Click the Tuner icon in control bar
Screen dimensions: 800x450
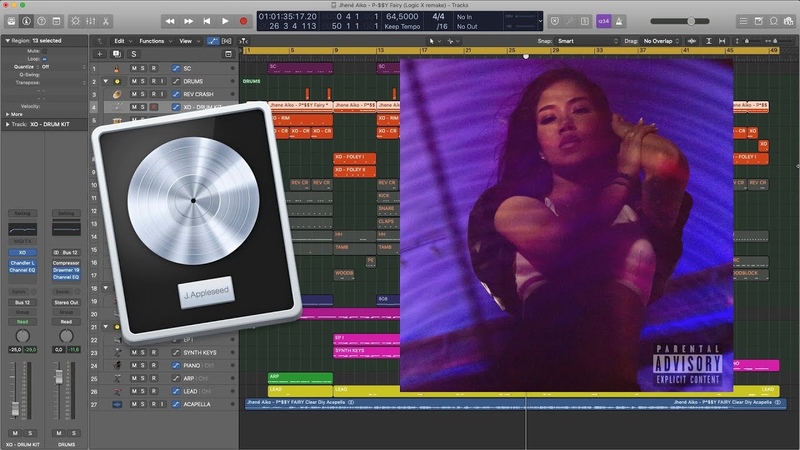570,21
